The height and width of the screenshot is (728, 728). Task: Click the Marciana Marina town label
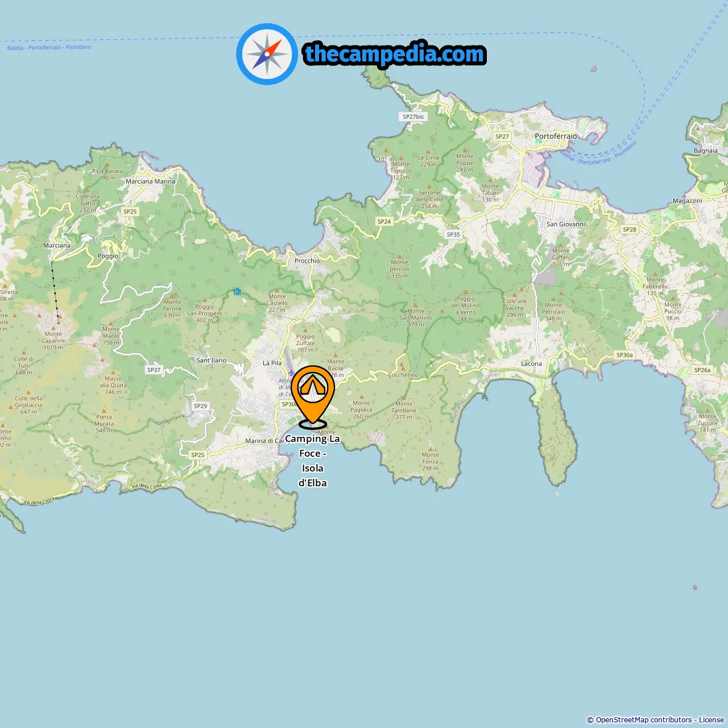(150, 181)
